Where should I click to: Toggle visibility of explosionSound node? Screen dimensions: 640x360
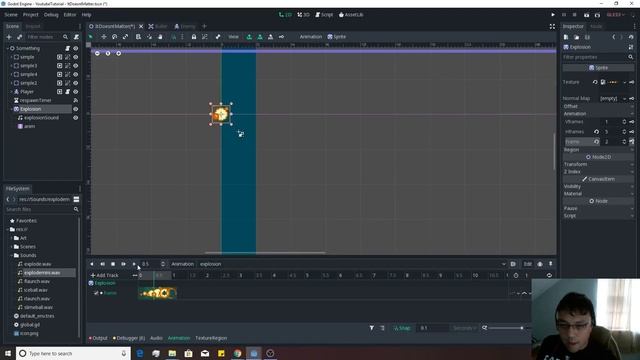pyautogui.click(x=76, y=118)
